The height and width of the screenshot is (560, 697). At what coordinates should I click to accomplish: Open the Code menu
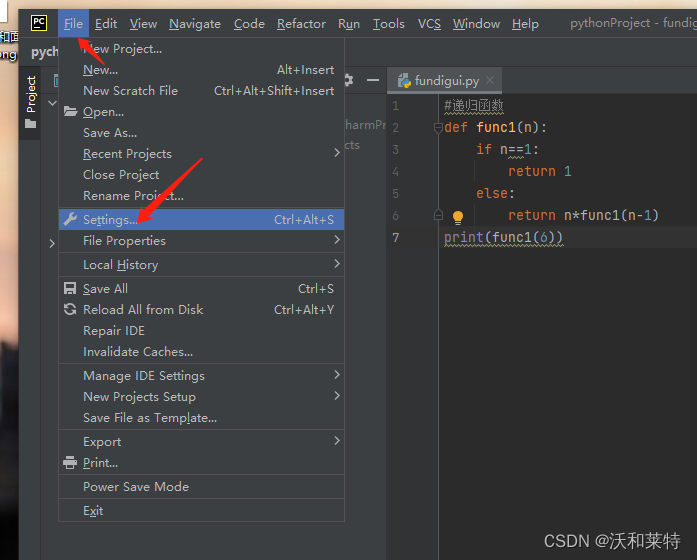tap(249, 24)
